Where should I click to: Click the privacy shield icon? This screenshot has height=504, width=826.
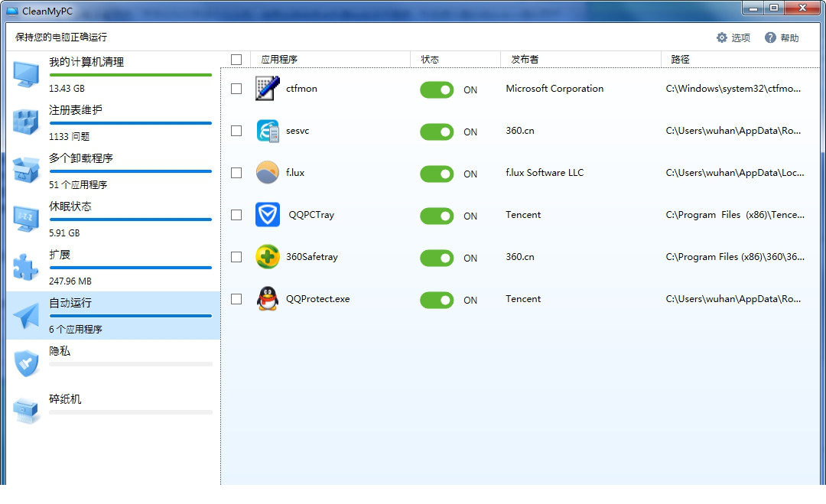[x=26, y=363]
